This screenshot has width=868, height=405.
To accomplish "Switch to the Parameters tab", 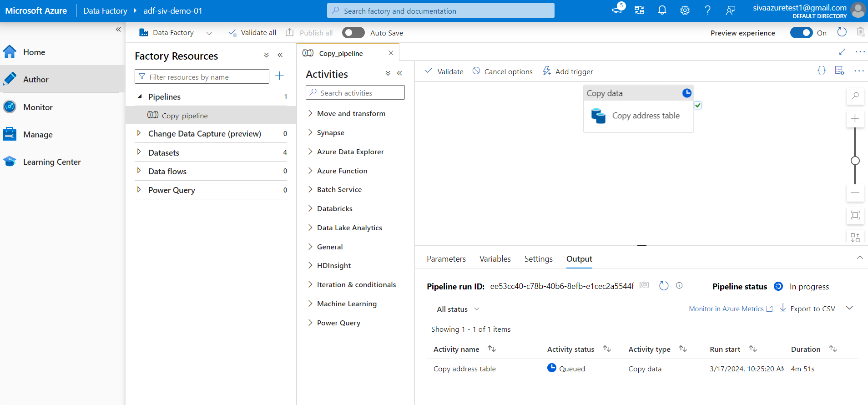I will coord(446,258).
